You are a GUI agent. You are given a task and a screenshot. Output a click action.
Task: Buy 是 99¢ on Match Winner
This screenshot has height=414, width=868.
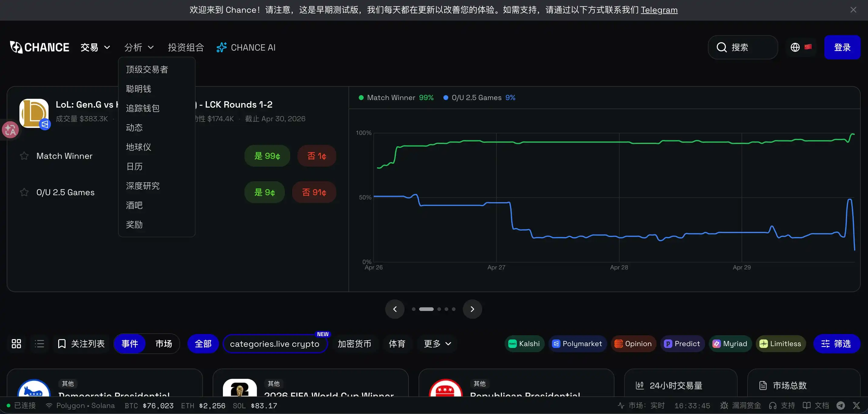(x=267, y=156)
